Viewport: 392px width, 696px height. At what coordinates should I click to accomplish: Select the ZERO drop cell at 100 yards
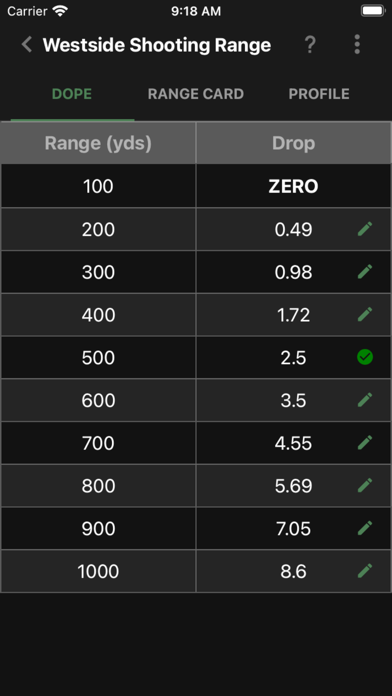pyautogui.click(x=293, y=186)
